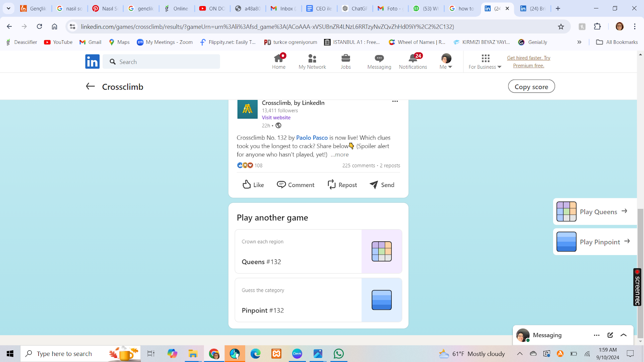Show more bookmarks with the chevron
The height and width of the screenshot is (362, 644).
[x=579, y=42]
